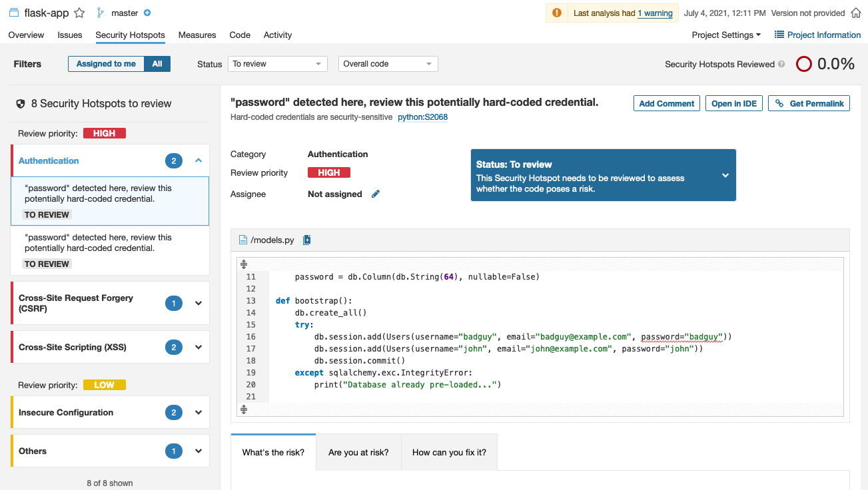Click the shield icon beside 8 Security Hotspots
Image resolution: width=868 pixels, height=490 pixels.
tap(21, 104)
